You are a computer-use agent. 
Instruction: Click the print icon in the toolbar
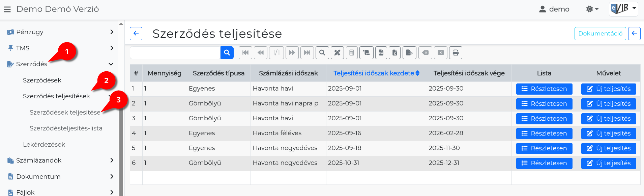(456, 53)
